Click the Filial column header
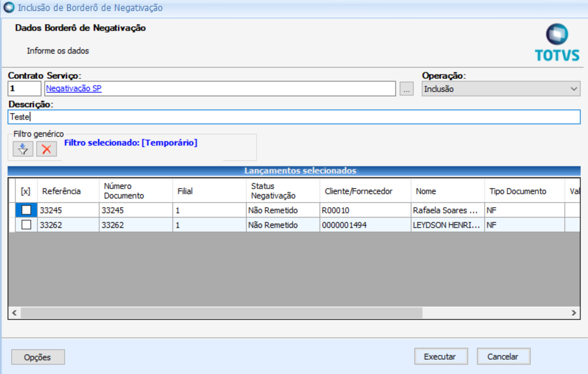 209,191
